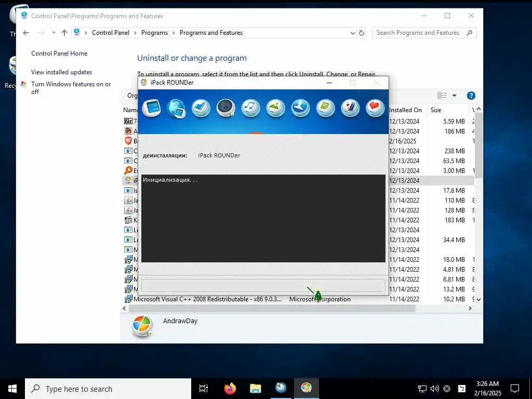Go back with the left arrow button
The image size is (532, 399).
point(26,33)
